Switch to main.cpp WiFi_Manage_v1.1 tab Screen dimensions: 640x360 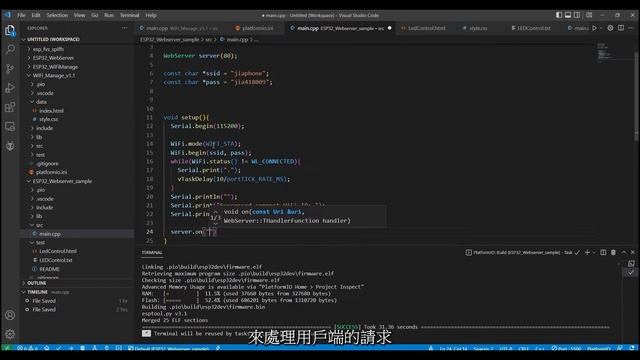coord(182,28)
